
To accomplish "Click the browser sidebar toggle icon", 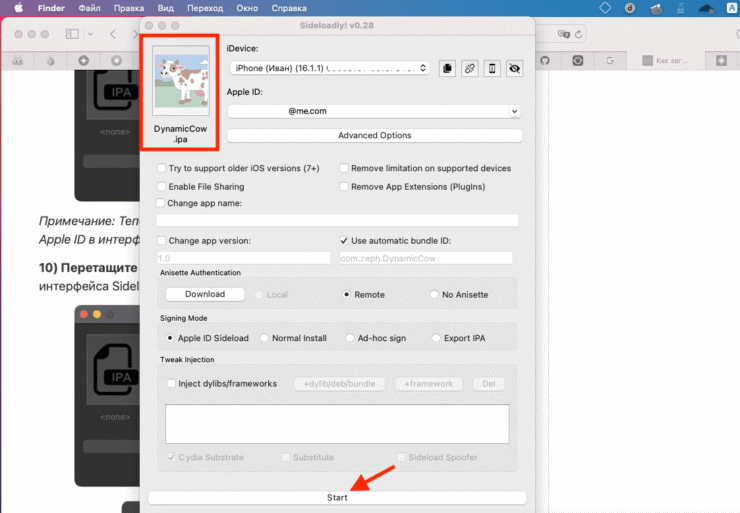I will tap(72, 34).
